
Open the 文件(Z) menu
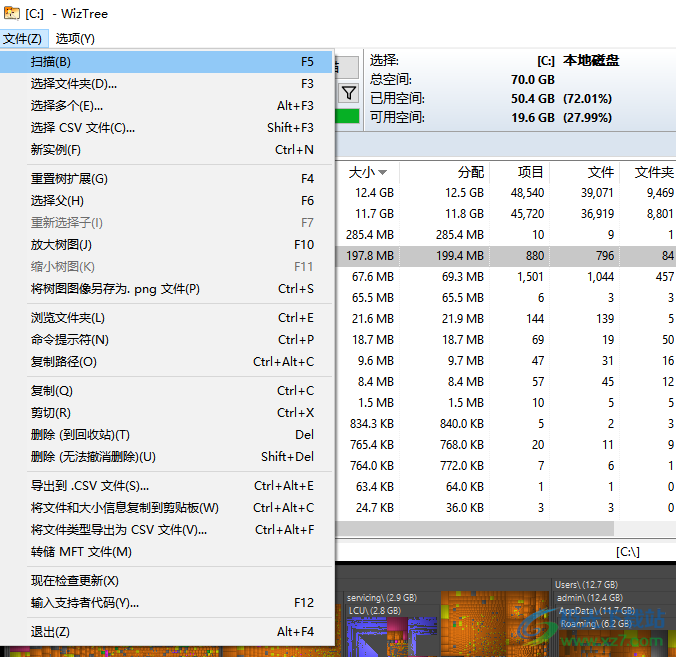click(x=22, y=39)
